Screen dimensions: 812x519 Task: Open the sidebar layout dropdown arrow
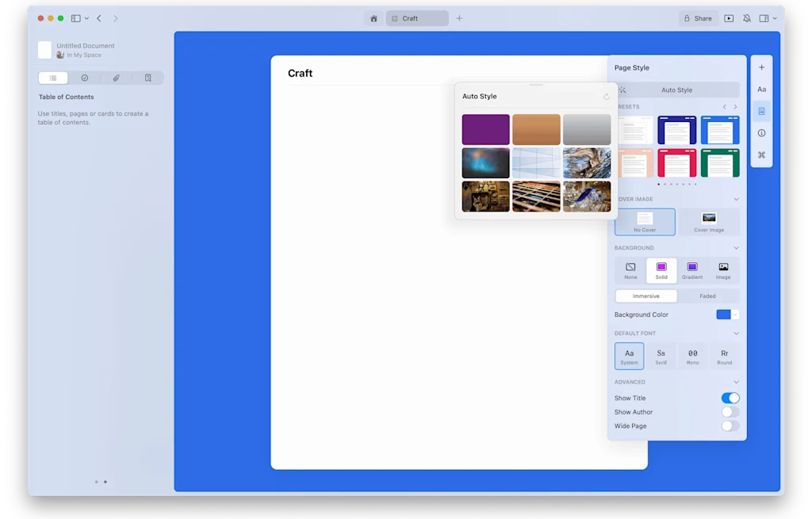(86, 18)
